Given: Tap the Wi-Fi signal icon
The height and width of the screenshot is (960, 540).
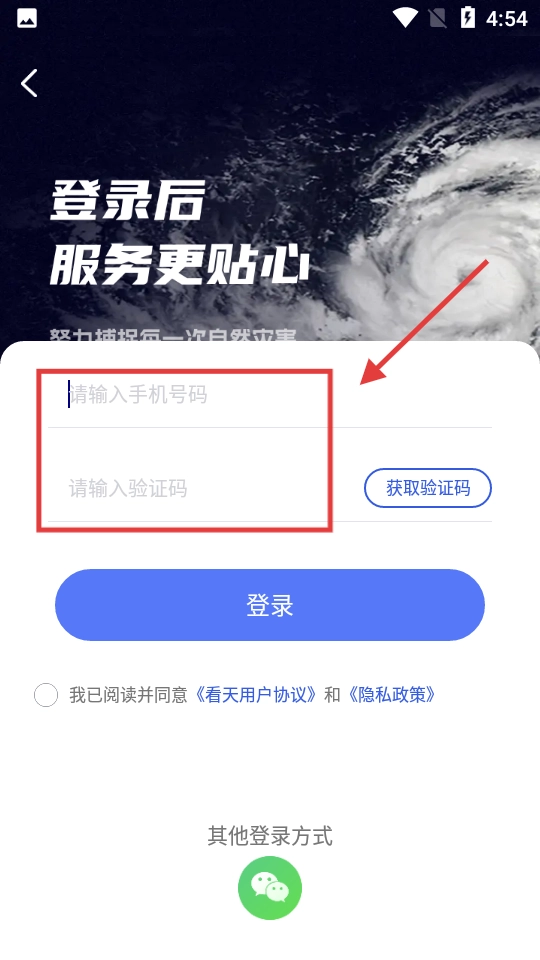Looking at the screenshot, I should [x=405, y=18].
